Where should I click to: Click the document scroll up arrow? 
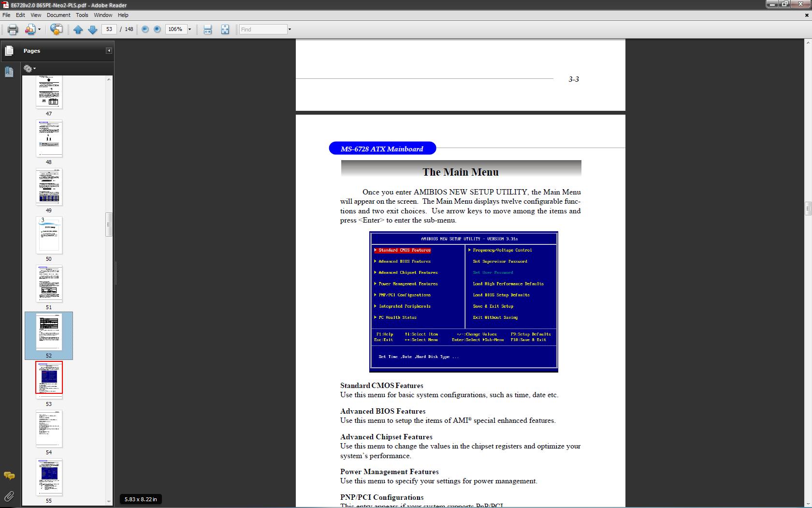click(808, 43)
